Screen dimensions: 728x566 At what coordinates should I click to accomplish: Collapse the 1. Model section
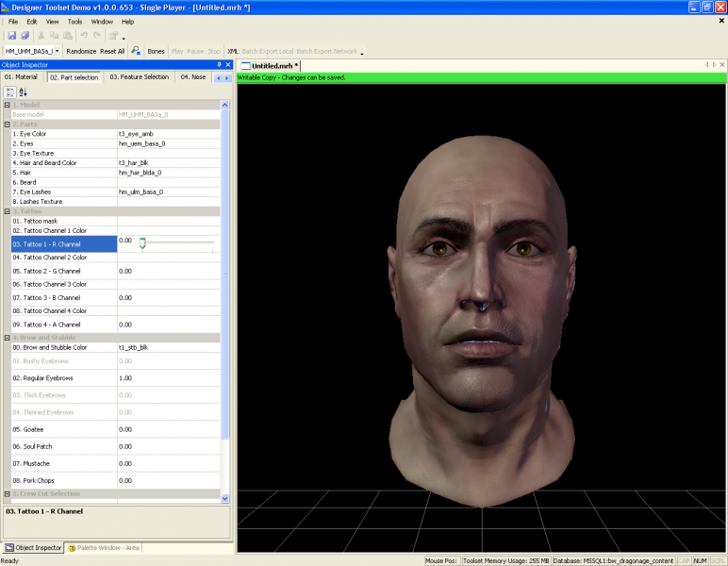(x=8, y=105)
